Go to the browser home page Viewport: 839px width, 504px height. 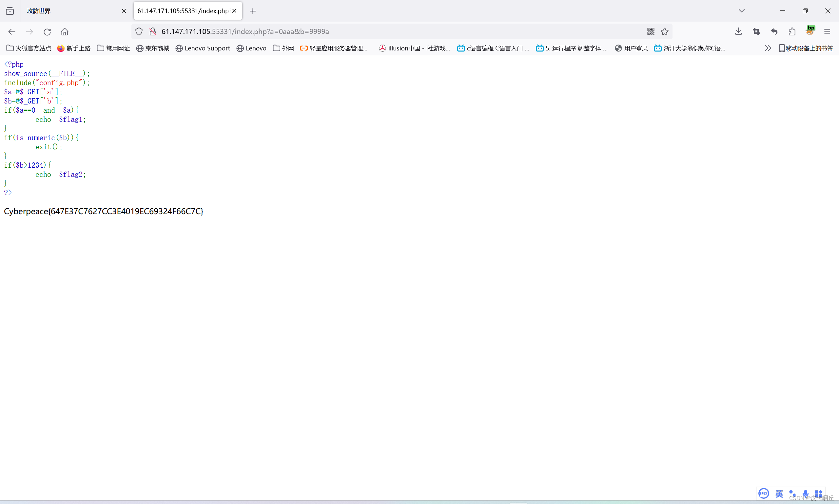point(64,31)
